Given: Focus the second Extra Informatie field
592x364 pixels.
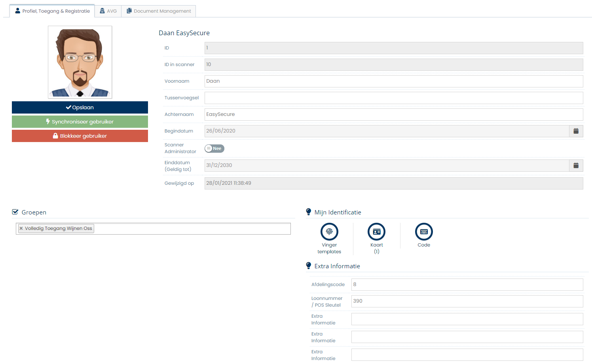Looking at the screenshot, I should (467, 337).
